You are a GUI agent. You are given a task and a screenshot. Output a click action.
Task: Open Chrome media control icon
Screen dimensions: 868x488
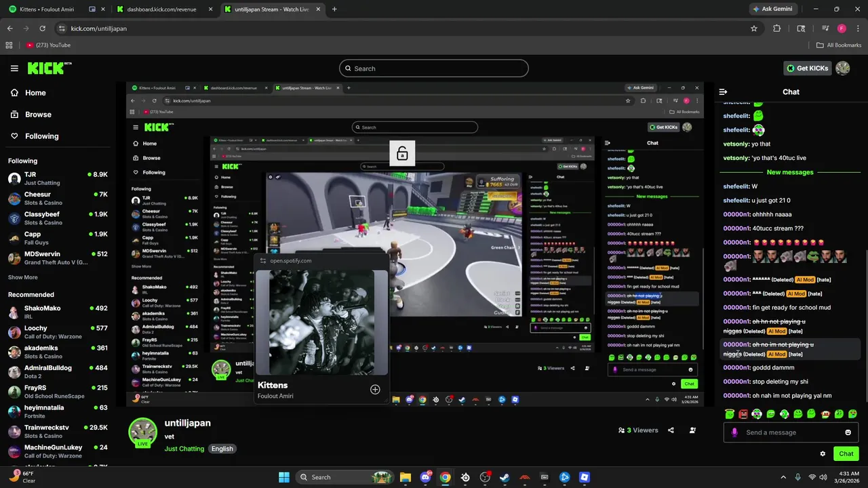point(825,28)
